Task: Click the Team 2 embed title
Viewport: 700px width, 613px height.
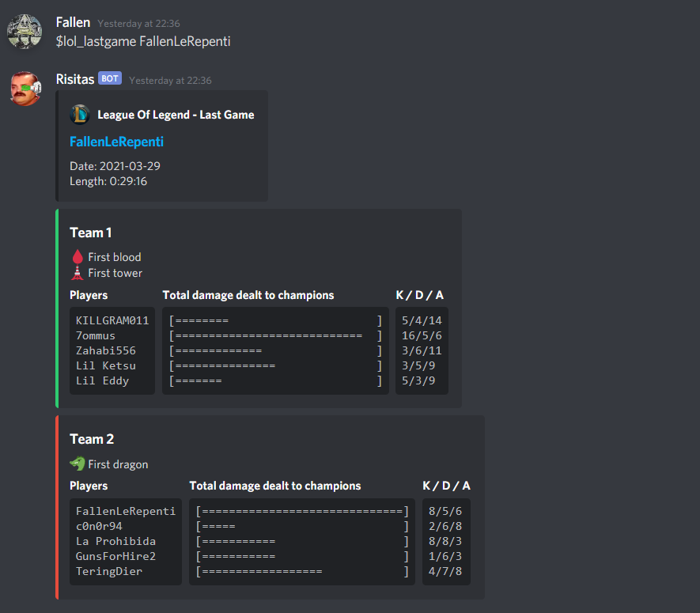Action: [92, 439]
